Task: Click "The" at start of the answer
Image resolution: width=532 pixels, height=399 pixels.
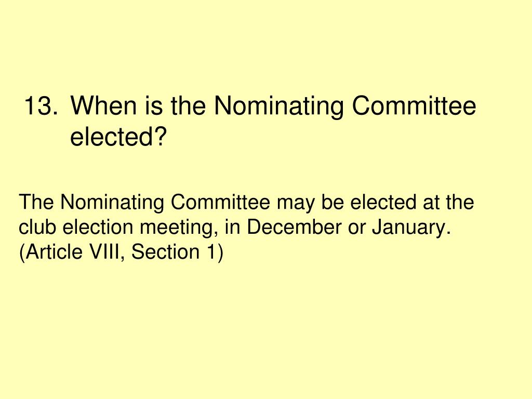Action: [36, 202]
